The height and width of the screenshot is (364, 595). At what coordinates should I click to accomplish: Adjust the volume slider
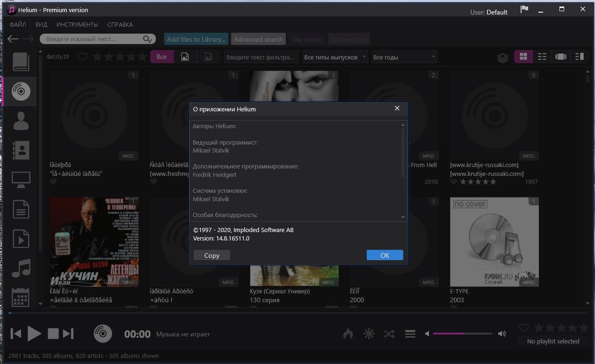coord(463,334)
